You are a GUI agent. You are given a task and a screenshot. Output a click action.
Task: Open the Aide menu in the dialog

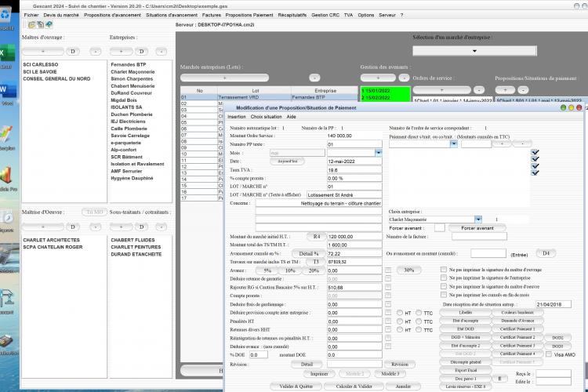[292, 117]
